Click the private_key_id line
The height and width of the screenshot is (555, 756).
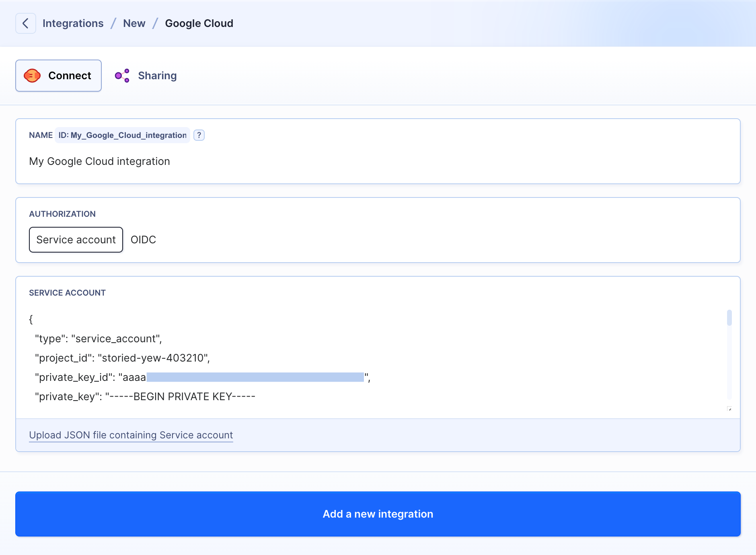point(203,377)
